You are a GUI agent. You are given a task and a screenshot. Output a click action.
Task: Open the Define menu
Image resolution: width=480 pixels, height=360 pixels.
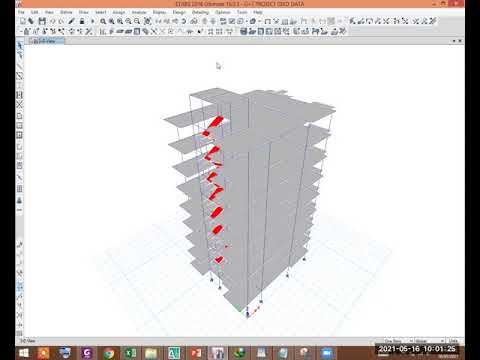click(66, 12)
